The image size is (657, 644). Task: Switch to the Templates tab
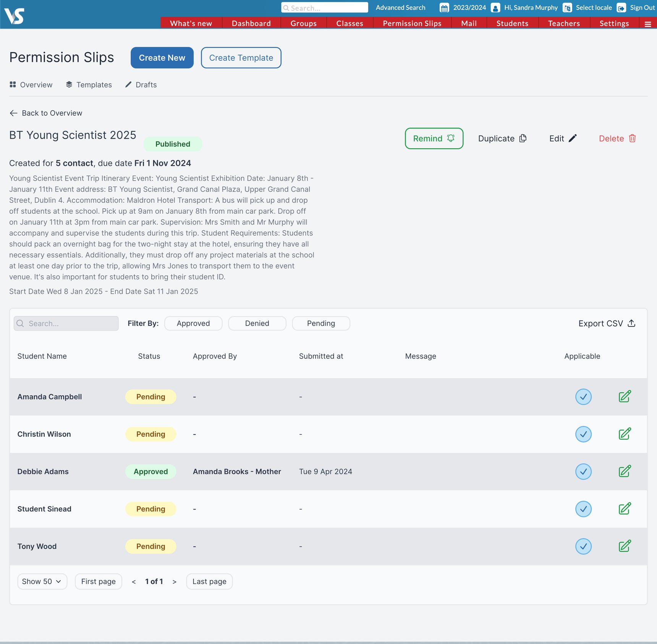(x=89, y=85)
